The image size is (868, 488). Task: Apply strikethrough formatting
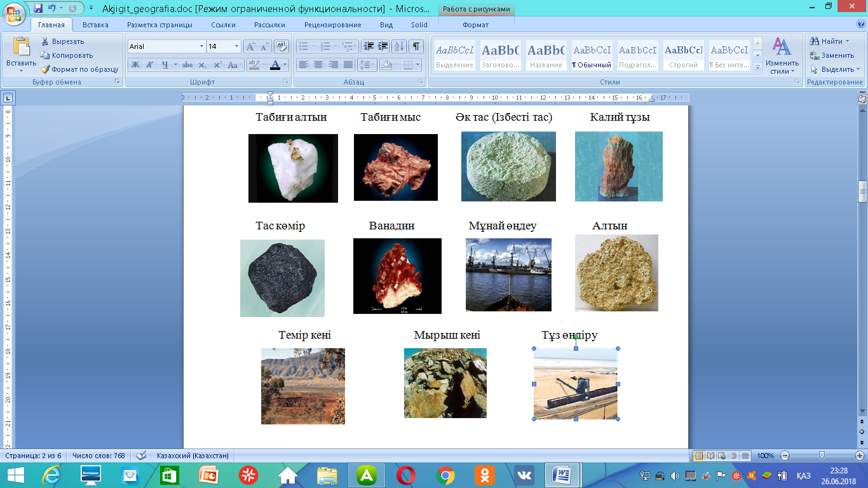tap(187, 65)
